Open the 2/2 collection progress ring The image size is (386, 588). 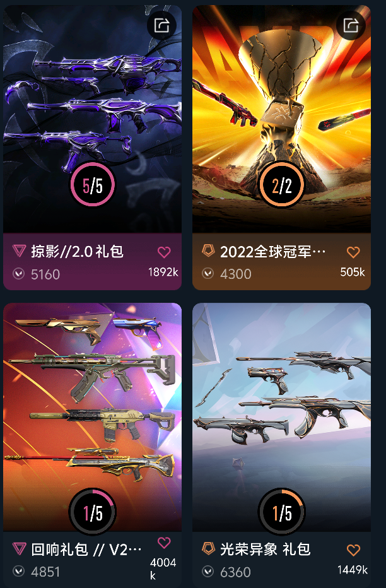[x=281, y=184]
